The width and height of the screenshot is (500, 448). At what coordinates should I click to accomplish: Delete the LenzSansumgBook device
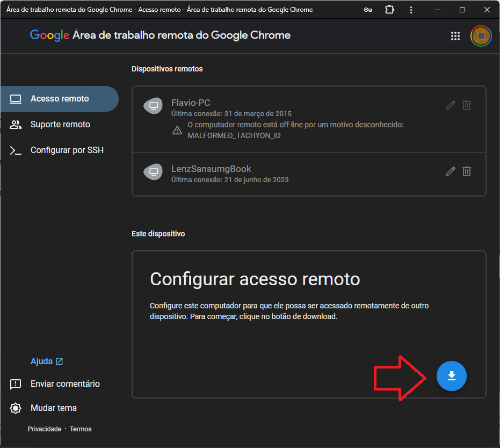click(467, 171)
